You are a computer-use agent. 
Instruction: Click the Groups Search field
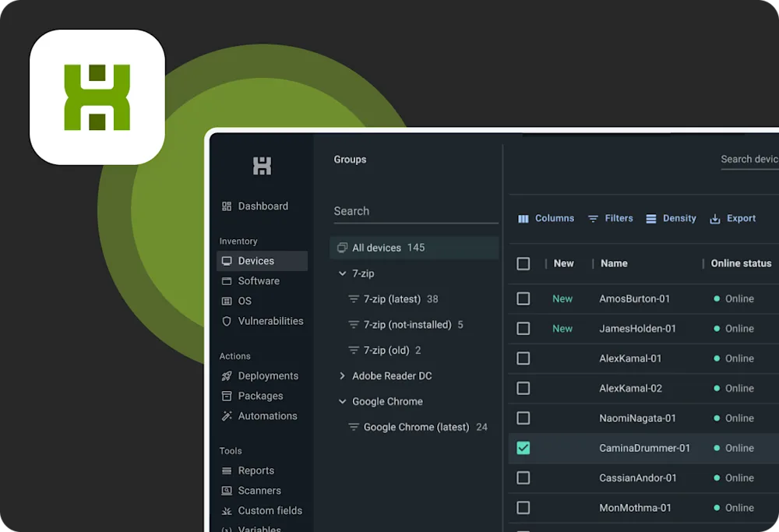pyautogui.click(x=416, y=212)
